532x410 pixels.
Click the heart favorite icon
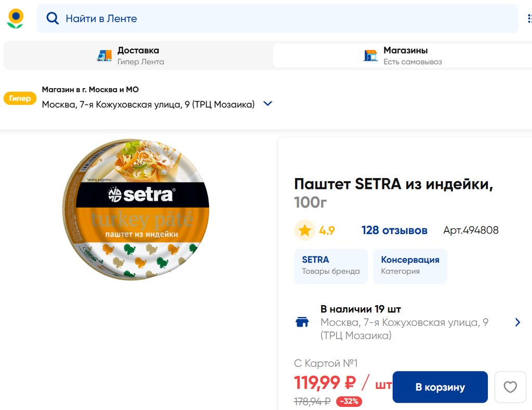coord(510,387)
